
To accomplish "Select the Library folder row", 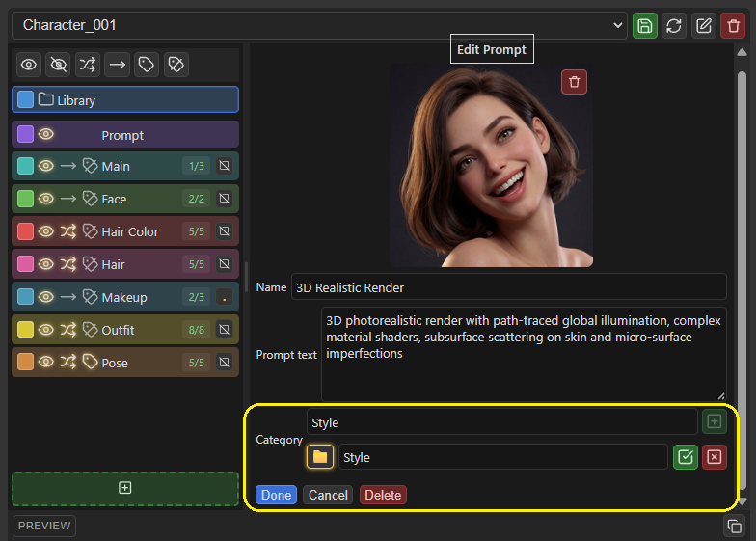I will pyautogui.click(x=125, y=100).
